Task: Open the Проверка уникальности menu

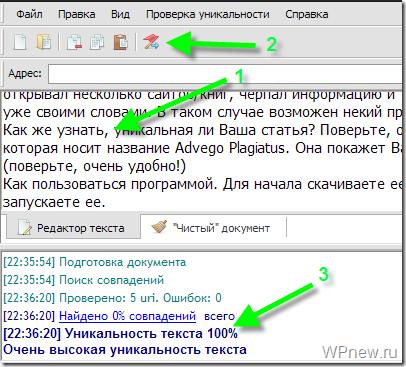Action: (x=208, y=14)
